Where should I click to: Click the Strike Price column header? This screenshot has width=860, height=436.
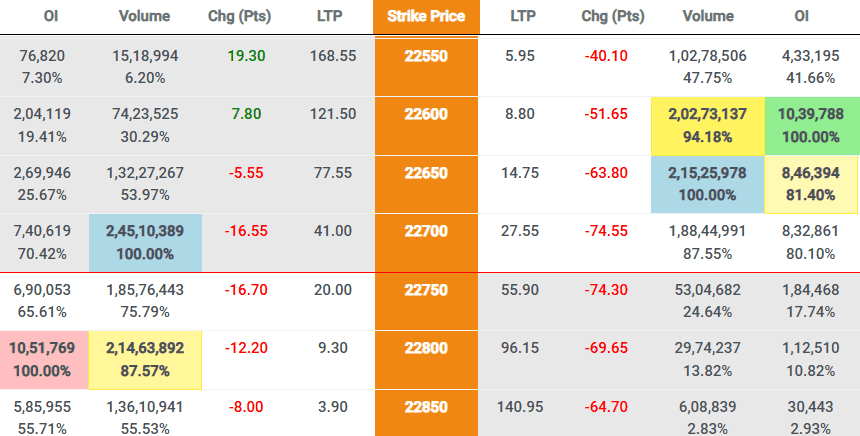(x=426, y=16)
